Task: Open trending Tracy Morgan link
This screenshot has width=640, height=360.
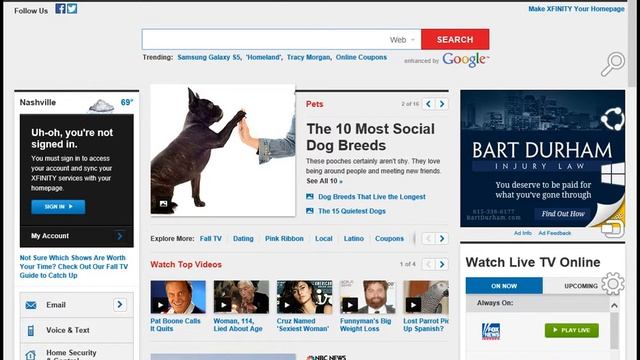Action: click(309, 57)
